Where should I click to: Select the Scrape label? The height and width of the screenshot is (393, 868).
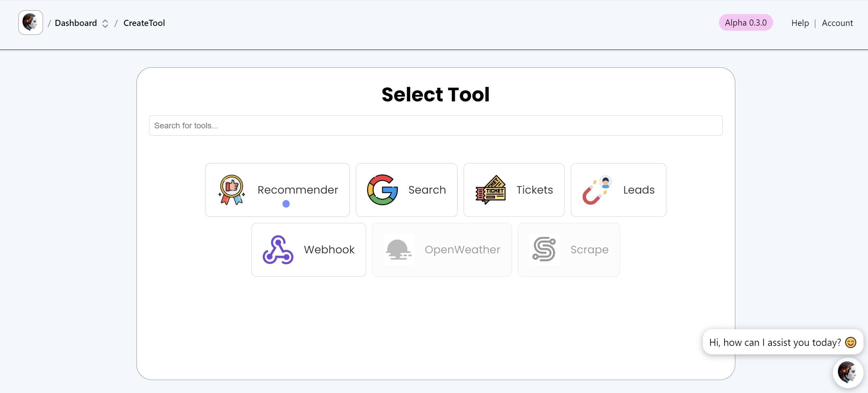pyautogui.click(x=590, y=250)
